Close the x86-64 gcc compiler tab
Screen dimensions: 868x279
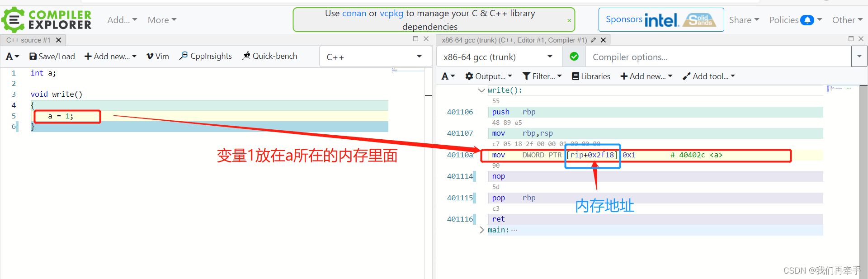603,40
